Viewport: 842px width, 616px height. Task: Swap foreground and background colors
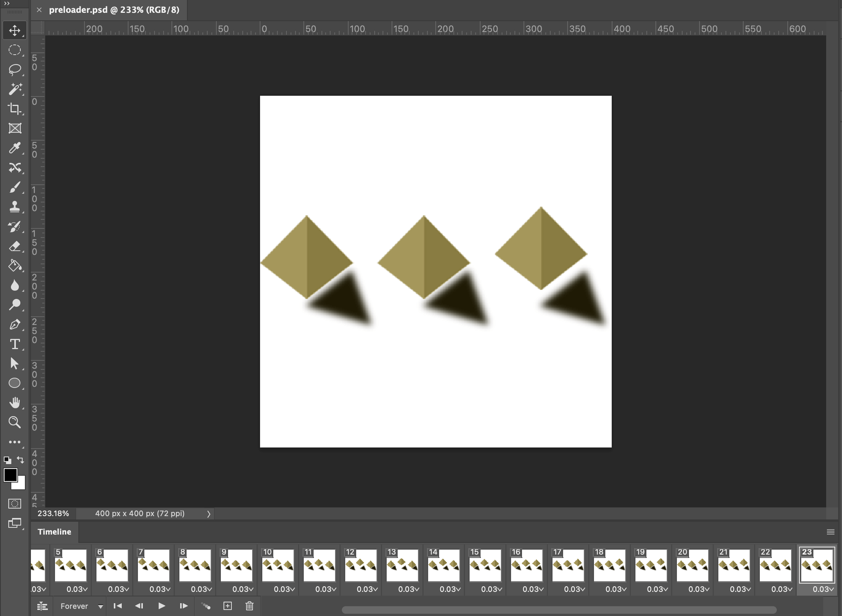pyautogui.click(x=21, y=460)
